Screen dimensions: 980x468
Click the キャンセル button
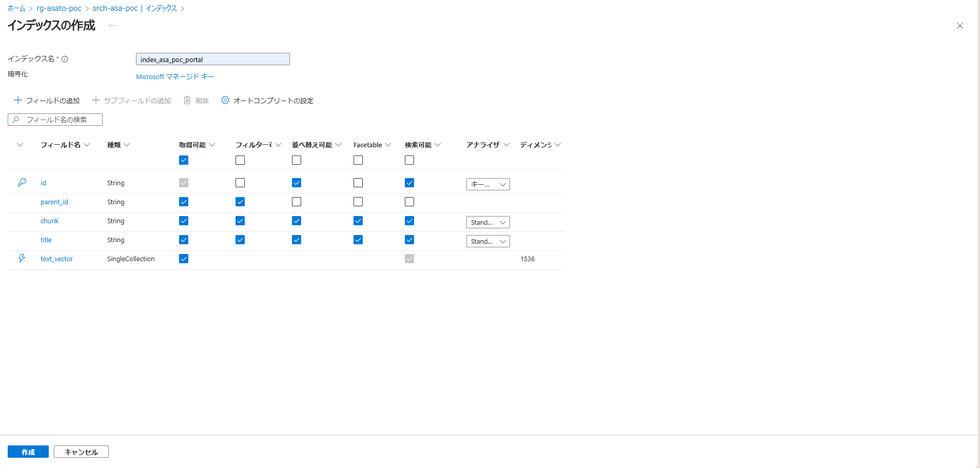click(81, 452)
